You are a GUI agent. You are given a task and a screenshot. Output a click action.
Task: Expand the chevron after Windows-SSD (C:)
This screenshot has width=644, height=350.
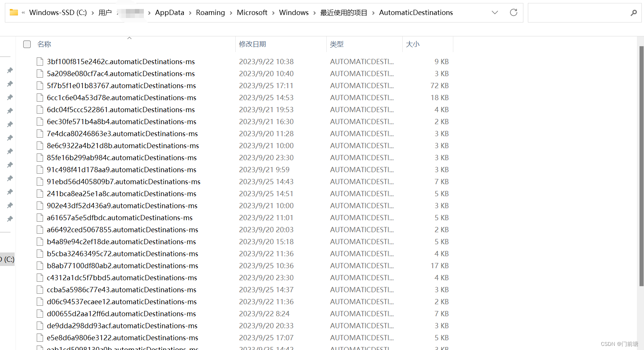(93, 13)
